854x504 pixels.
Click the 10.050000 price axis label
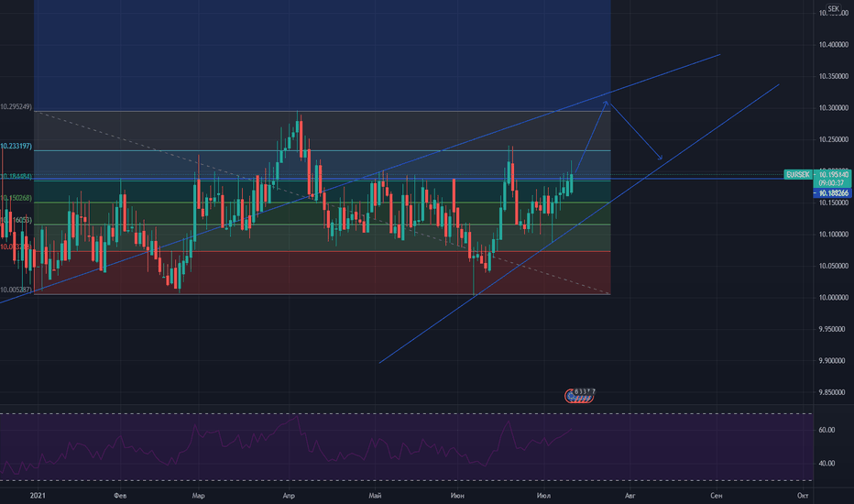click(x=833, y=266)
